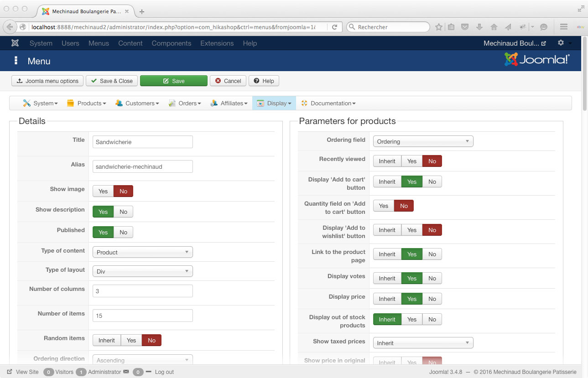Click the mail envelope icon in status bar
588x378 pixels.
point(126,372)
